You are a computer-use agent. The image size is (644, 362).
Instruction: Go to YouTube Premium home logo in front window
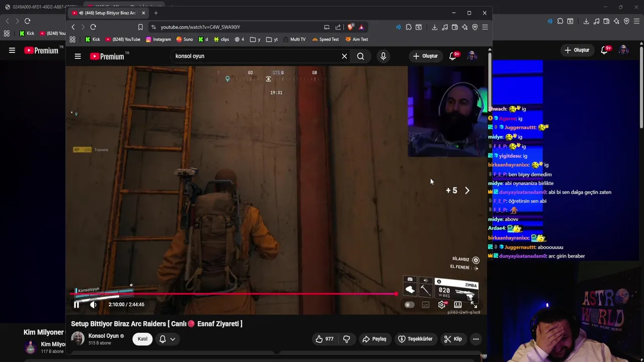(107, 56)
